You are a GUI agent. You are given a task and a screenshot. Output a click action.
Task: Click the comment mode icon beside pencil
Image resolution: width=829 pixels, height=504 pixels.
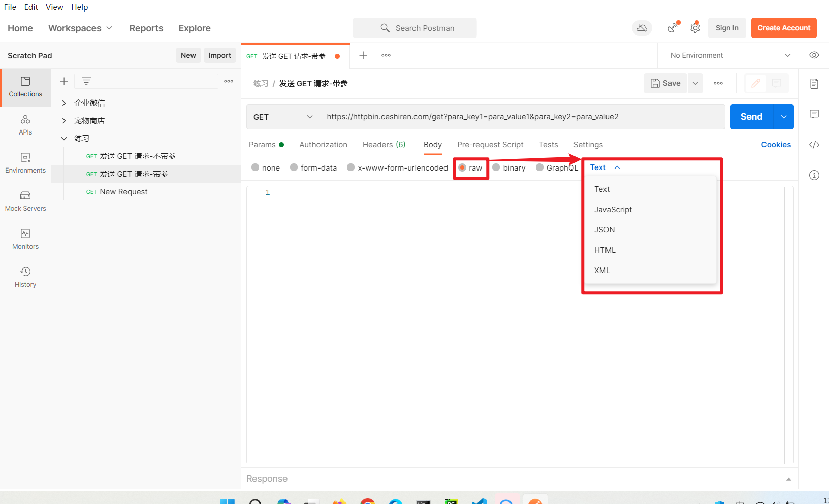click(x=777, y=83)
